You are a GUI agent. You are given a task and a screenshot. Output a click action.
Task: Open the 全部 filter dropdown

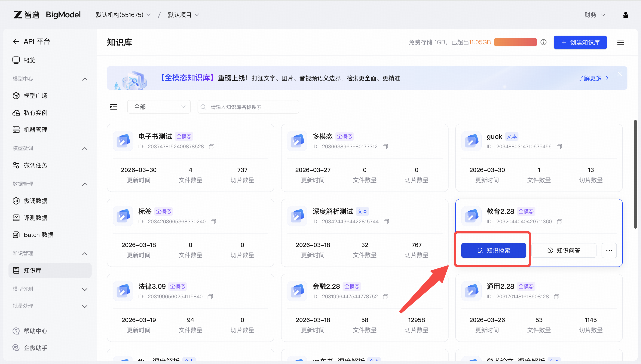159,107
